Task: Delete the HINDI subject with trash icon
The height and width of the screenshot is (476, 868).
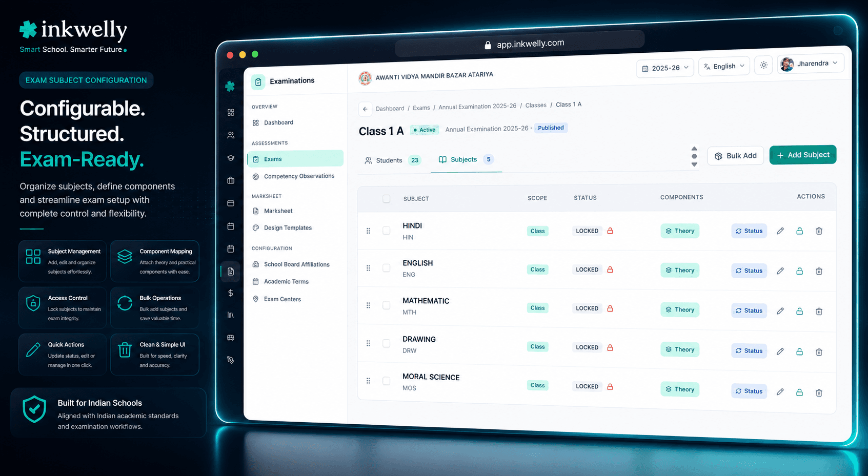Action: (x=819, y=231)
